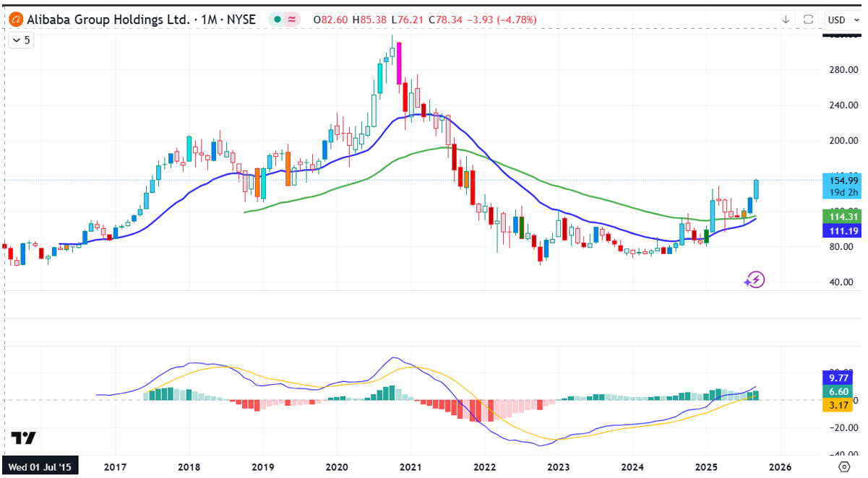The width and height of the screenshot is (868, 478).
Task: Click the time axis settings gear icon
Action: tap(843, 467)
